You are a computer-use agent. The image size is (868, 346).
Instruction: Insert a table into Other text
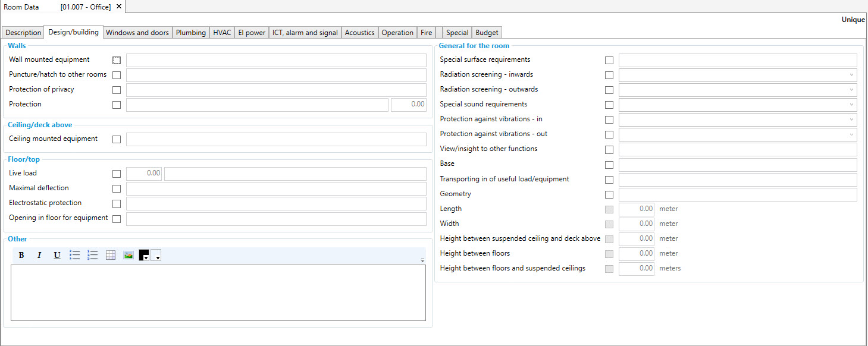[111, 255]
